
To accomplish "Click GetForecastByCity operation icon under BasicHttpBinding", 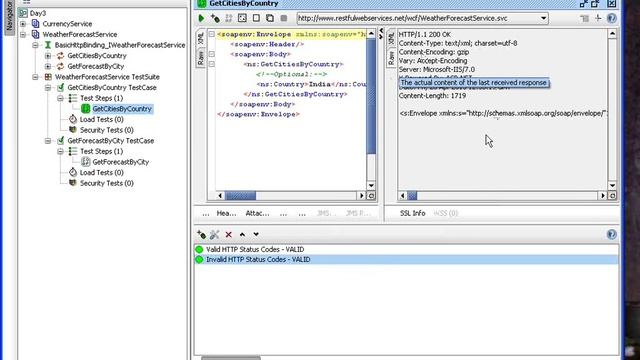I will pyautogui.click(x=60, y=66).
